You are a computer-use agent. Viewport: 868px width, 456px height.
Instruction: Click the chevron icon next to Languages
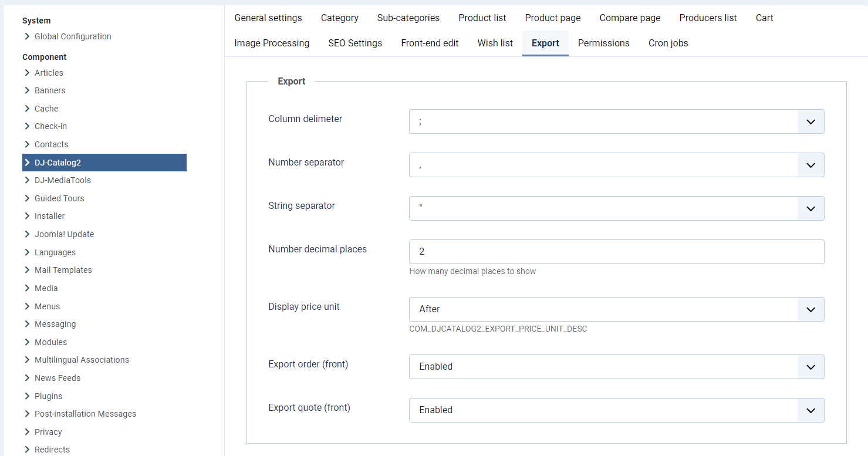pyautogui.click(x=27, y=252)
